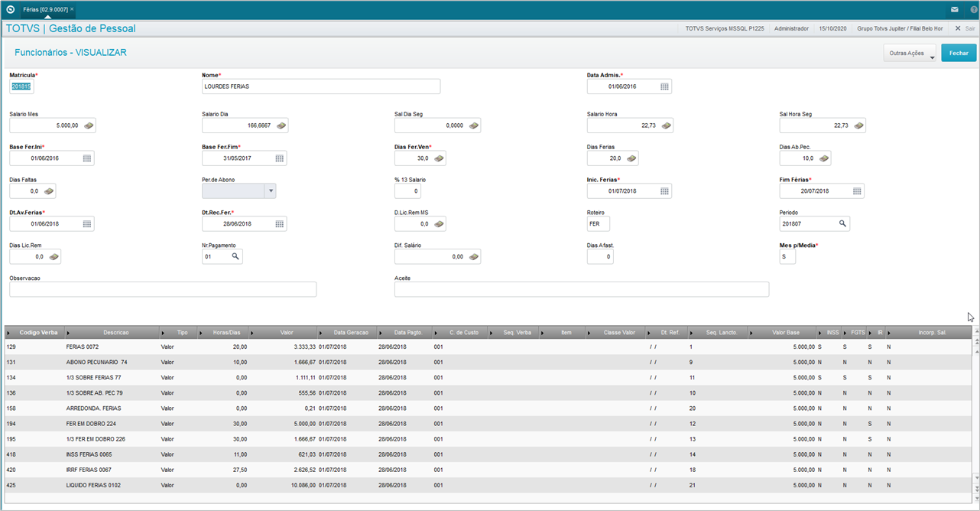Image resolution: width=980 pixels, height=511 pixels.
Task: Open calculator icon for Sal Hora Seg
Action: point(859,125)
